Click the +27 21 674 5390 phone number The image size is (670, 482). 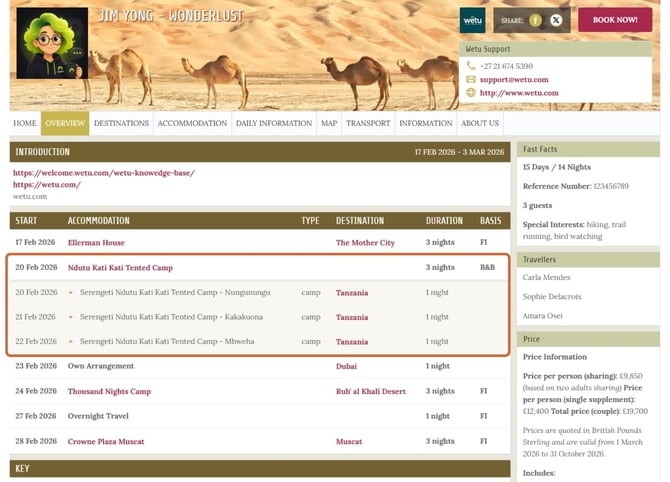(x=506, y=66)
